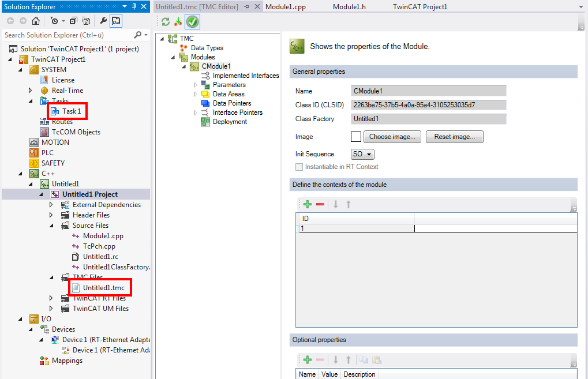Expand the Real-Time node in Solution Explorer
This screenshot has width=588, height=379.
coord(31,91)
